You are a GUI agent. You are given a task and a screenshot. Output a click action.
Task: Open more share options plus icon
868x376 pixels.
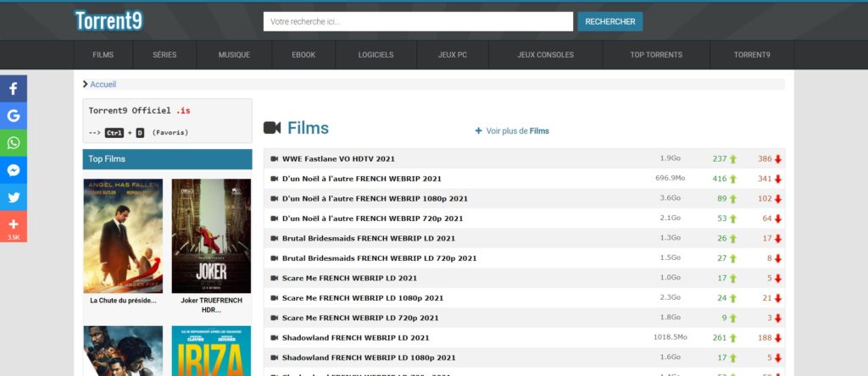coord(14,226)
